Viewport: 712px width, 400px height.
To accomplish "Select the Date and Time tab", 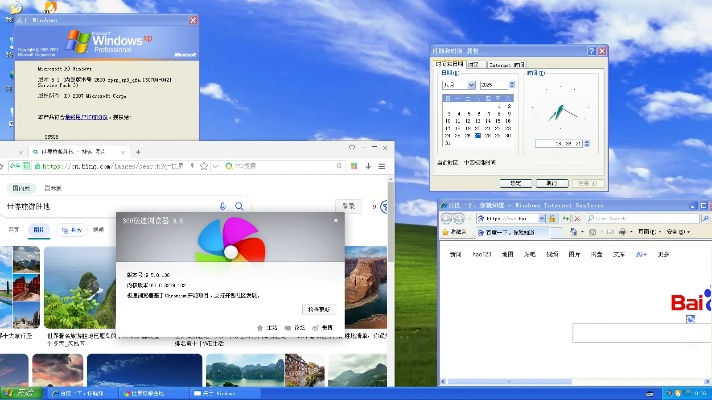I will point(449,64).
